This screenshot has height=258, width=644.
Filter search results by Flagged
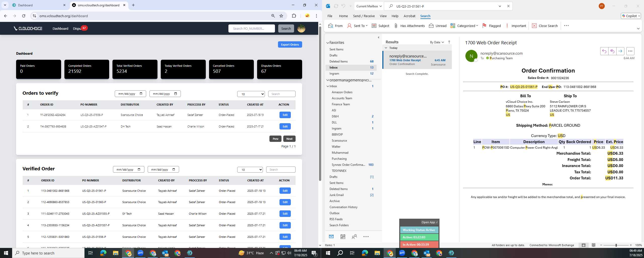coord(492,26)
